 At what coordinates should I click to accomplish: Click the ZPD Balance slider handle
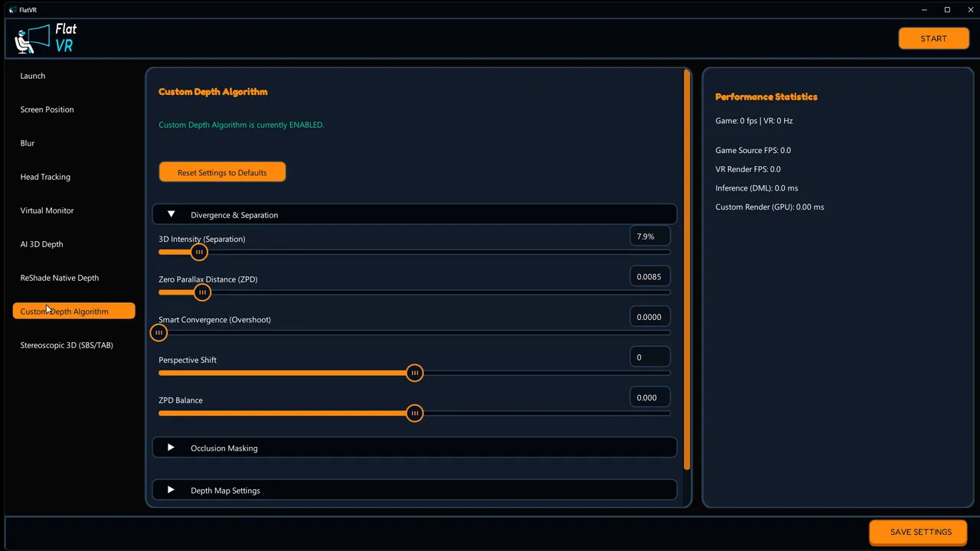[x=414, y=413]
